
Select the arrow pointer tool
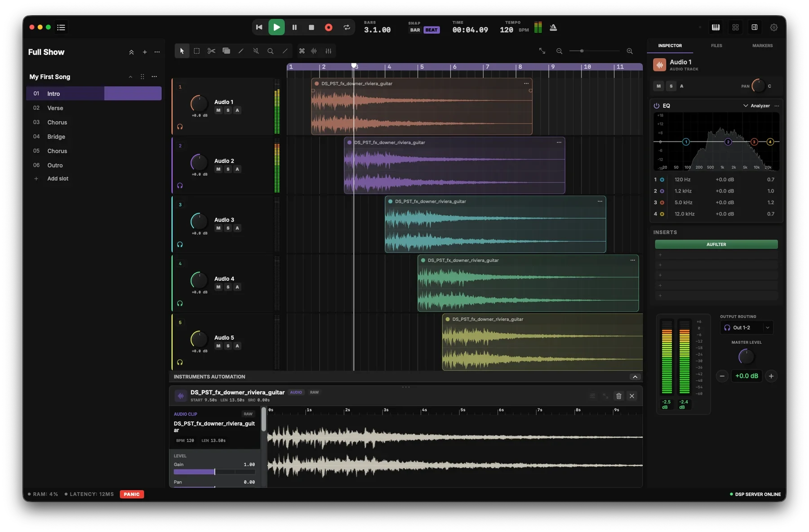coord(182,51)
